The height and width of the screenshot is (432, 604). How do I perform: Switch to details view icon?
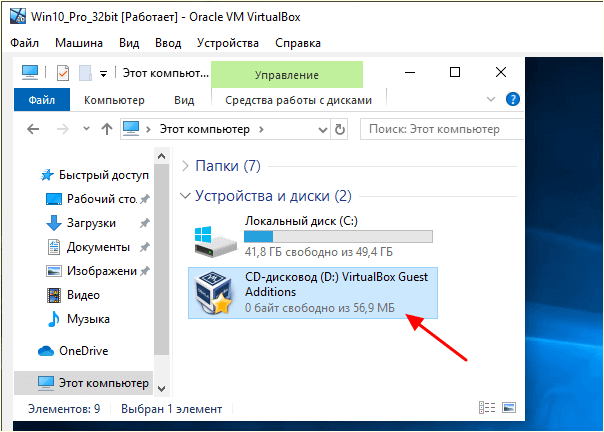tap(487, 407)
